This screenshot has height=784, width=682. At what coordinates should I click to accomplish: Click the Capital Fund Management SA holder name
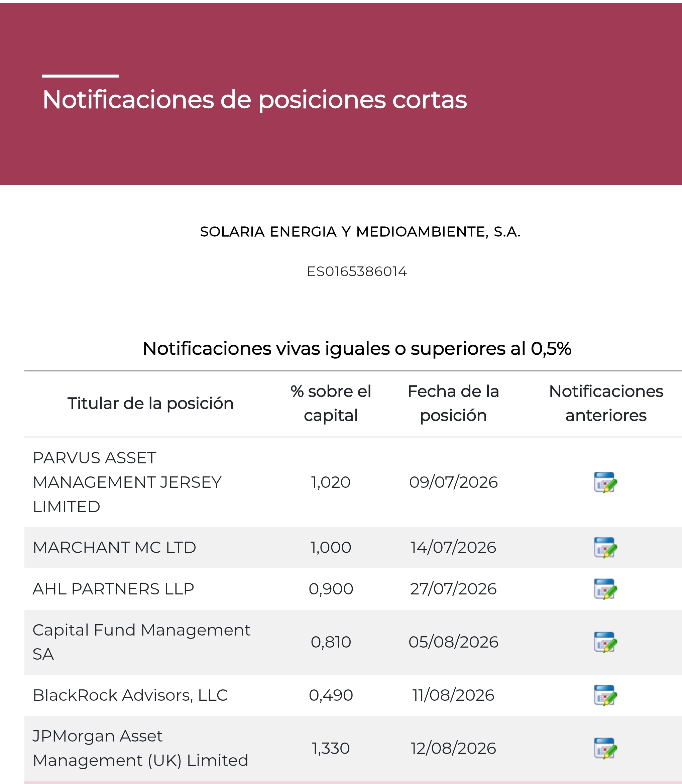pyautogui.click(x=141, y=642)
